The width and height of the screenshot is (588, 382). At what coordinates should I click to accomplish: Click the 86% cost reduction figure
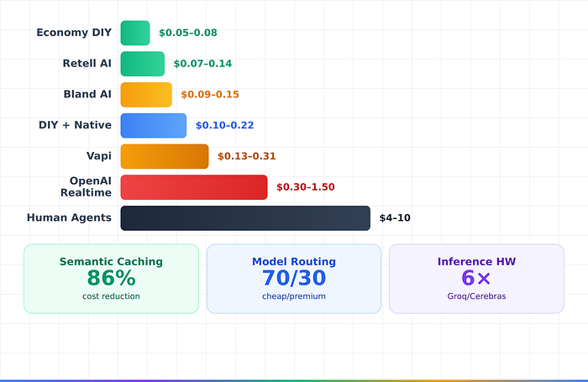[112, 278]
